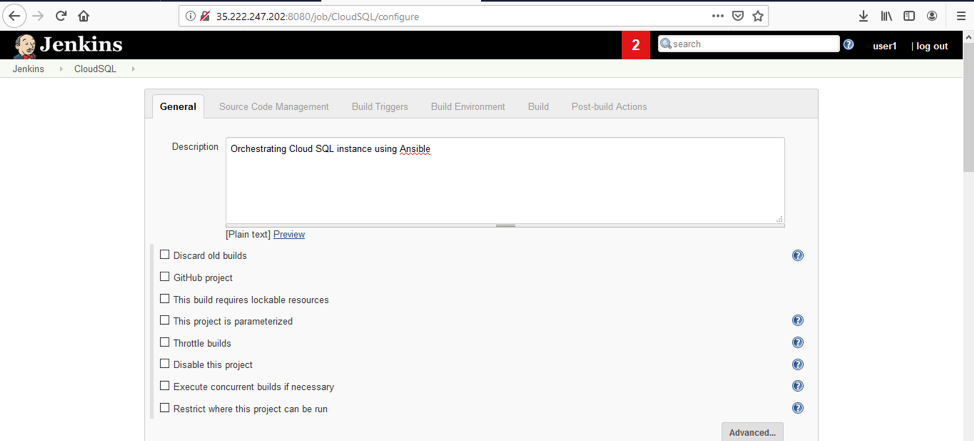This screenshot has width=974, height=441.
Task: Tick This build requires lockable resources
Action: click(x=165, y=299)
